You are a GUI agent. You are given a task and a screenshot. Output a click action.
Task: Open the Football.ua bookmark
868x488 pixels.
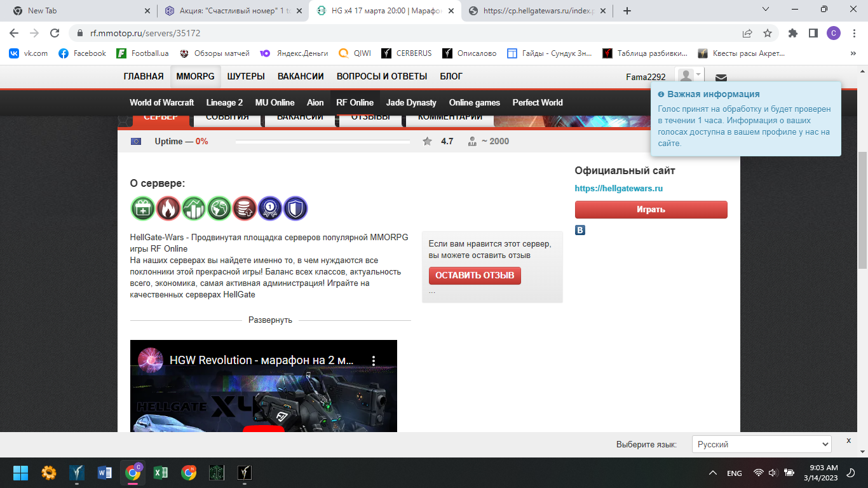tap(142, 53)
